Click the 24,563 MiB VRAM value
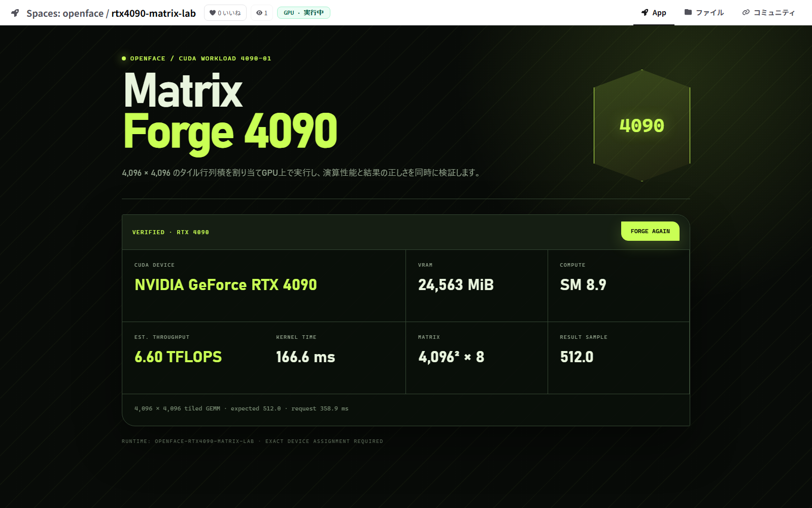This screenshot has height=508, width=812. [456, 285]
